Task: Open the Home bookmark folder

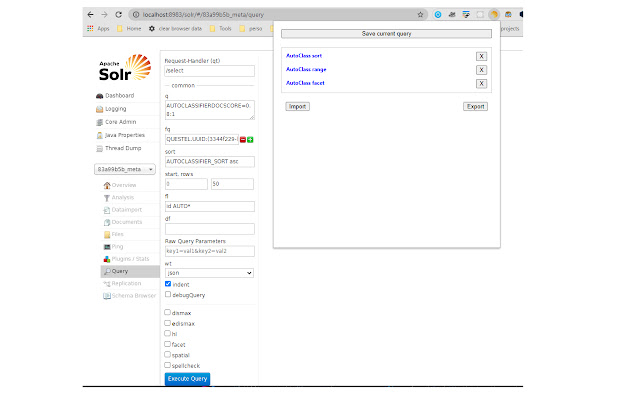Action: click(x=129, y=29)
